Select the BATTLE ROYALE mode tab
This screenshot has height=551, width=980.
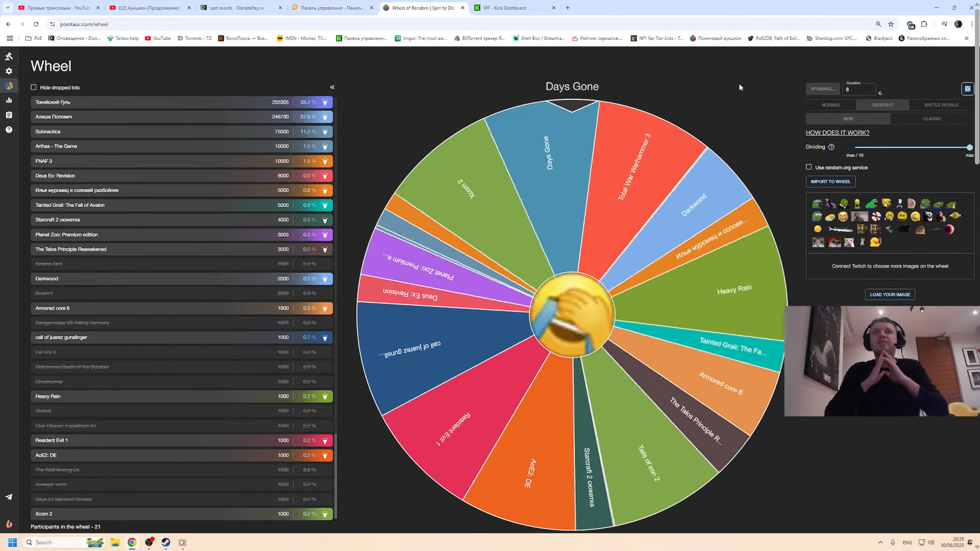[941, 105]
